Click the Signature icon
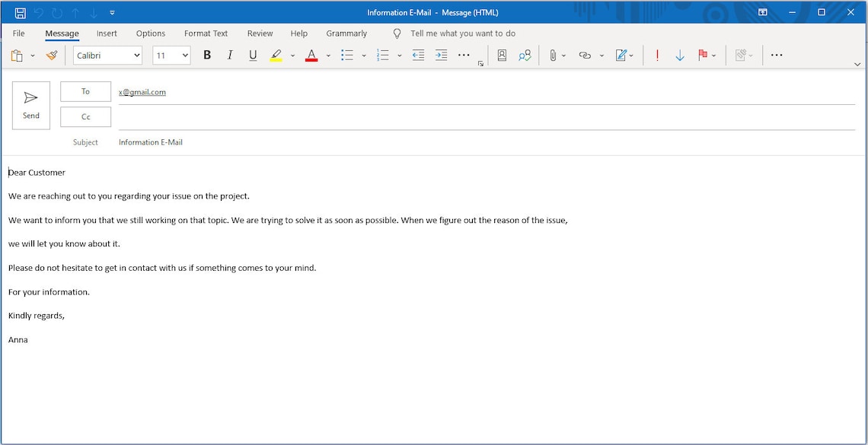 621,56
